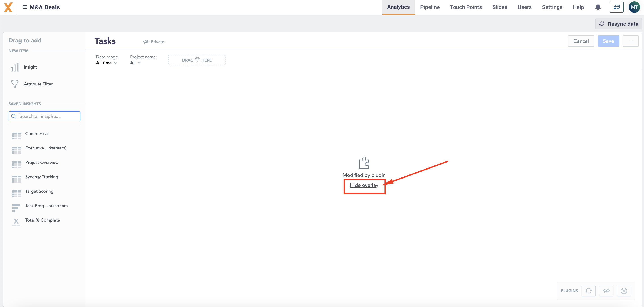Screen dimensions: 644x307
Task: Toggle plugins overlay visibility eye icon
Action: click(x=606, y=291)
